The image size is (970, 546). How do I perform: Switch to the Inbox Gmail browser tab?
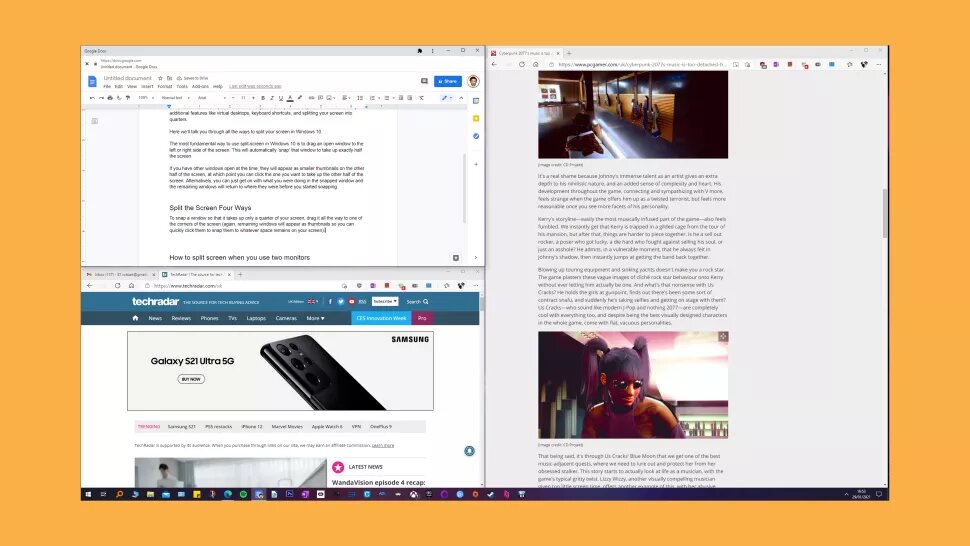point(105,274)
